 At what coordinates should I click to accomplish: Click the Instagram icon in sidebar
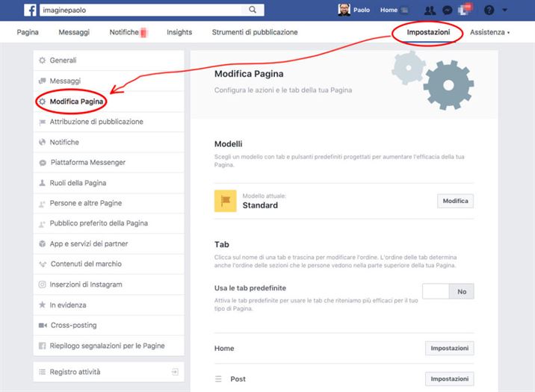43,284
